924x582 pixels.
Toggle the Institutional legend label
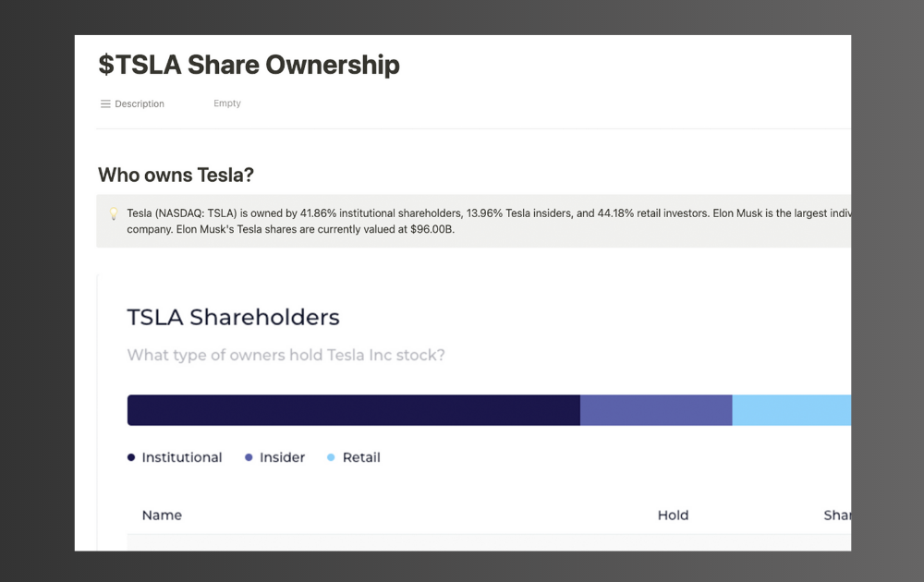point(181,457)
